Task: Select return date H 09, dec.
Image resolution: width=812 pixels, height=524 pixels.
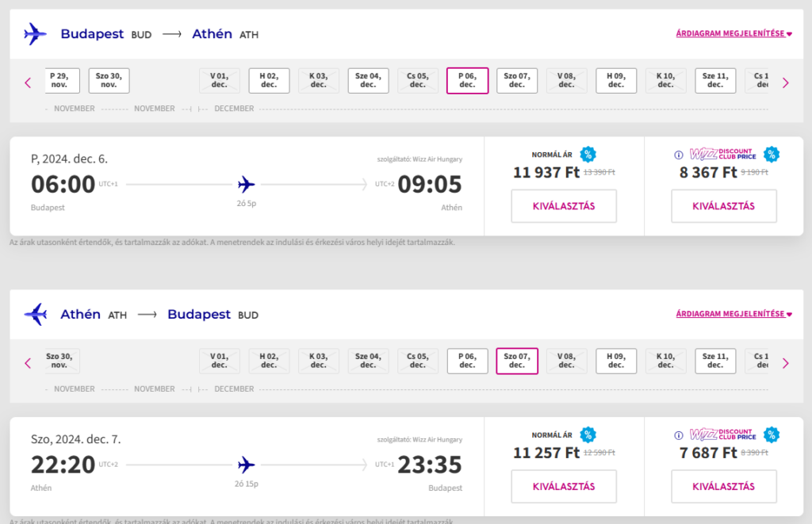Action: pyautogui.click(x=616, y=361)
